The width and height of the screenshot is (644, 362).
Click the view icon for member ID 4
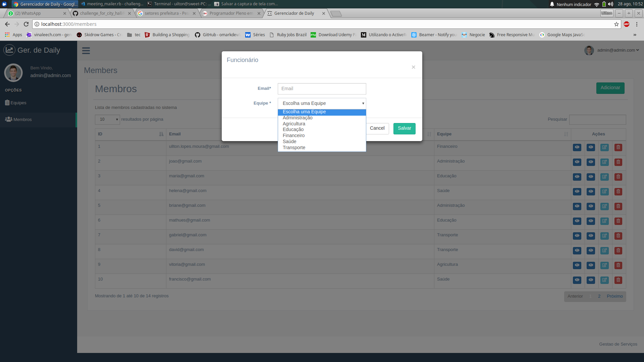(577, 191)
